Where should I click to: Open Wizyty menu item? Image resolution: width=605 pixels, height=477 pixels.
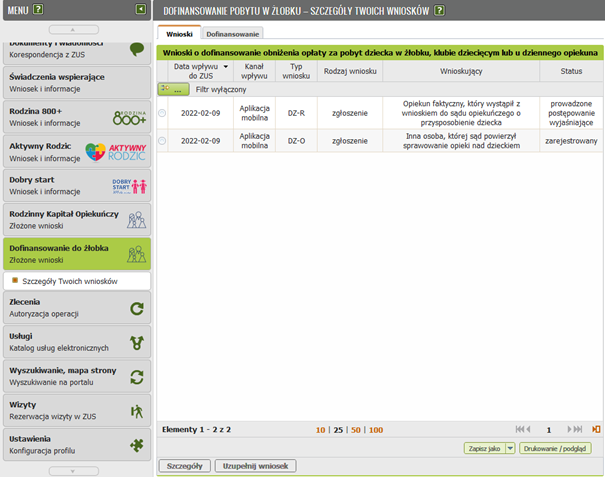pyautogui.click(x=77, y=410)
